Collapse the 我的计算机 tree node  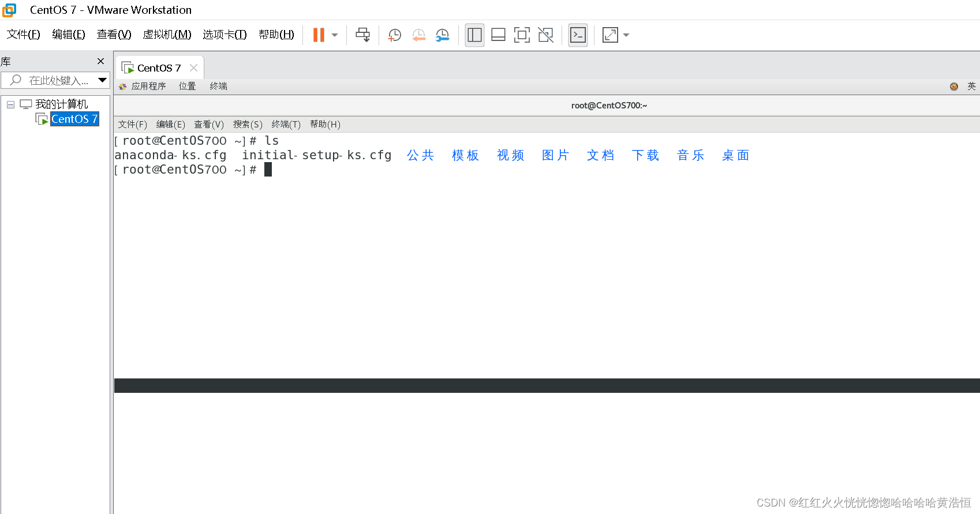(x=10, y=104)
